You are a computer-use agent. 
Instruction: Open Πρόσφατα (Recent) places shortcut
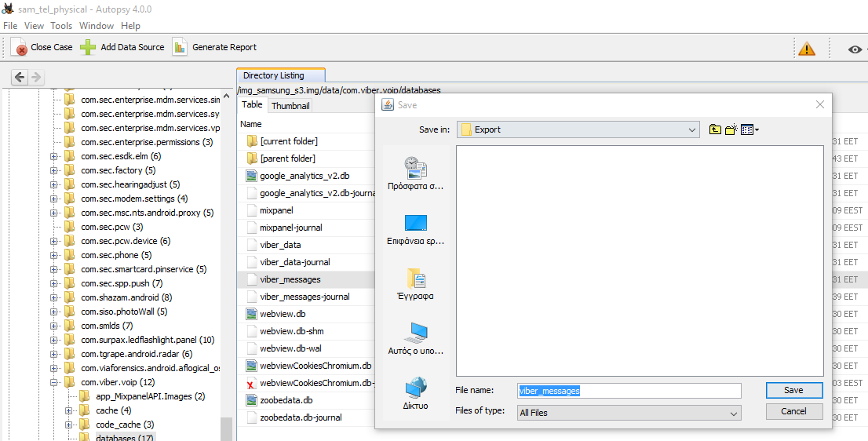(x=416, y=173)
